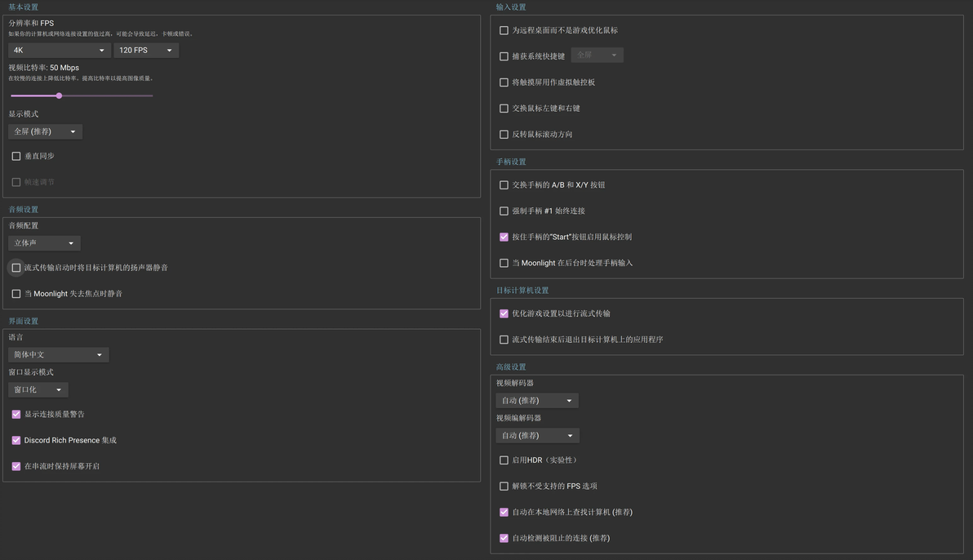Enable 交换鼠标左键和右键 checkbox
Screen dimensions: 973x560
pyautogui.click(x=504, y=109)
